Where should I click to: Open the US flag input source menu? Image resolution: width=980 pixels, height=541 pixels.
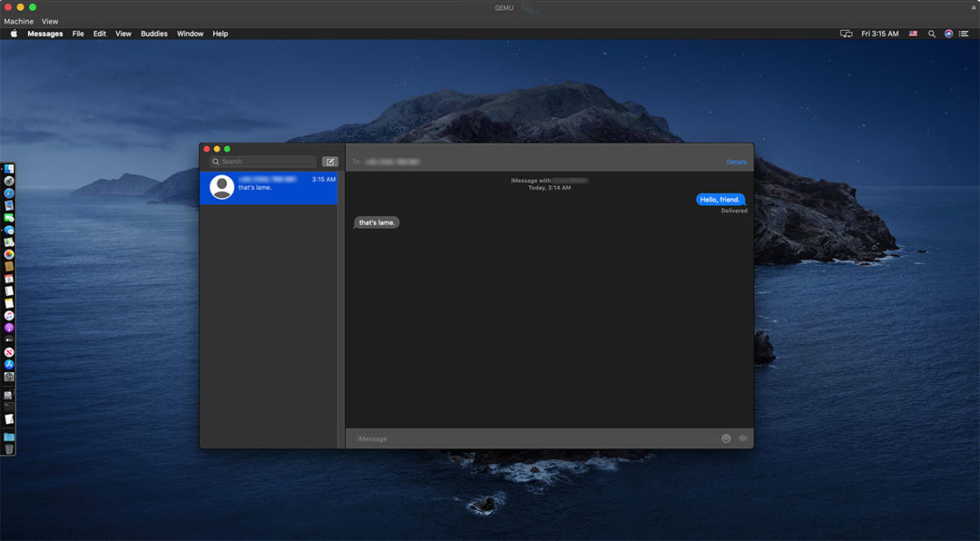[x=913, y=34]
